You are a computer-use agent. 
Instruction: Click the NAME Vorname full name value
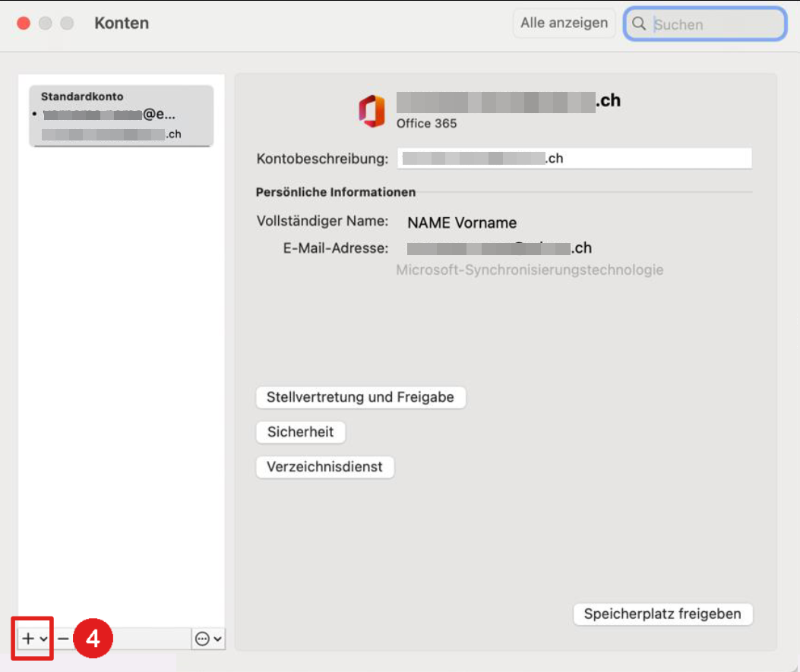[x=462, y=222]
